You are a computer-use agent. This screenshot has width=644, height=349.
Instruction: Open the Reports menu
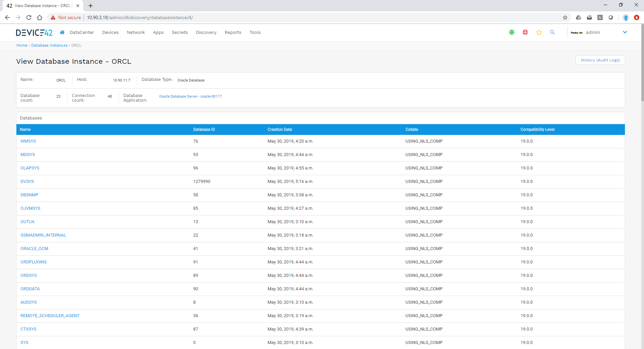[233, 32]
